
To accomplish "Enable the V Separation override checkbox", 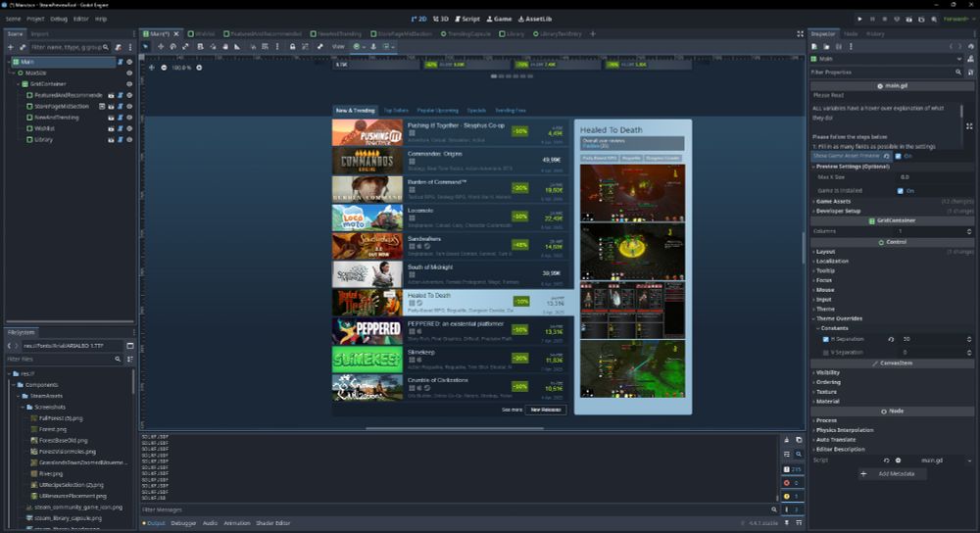I will 825,353.
